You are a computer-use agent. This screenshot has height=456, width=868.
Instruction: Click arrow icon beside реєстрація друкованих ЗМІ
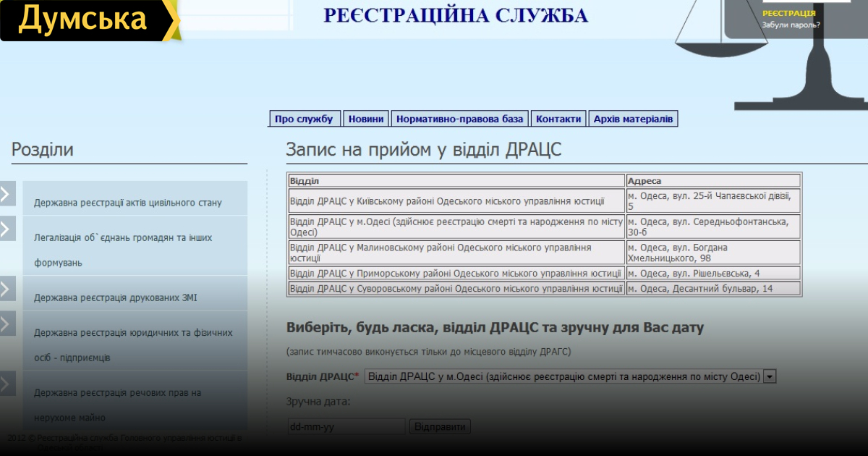click(x=7, y=288)
